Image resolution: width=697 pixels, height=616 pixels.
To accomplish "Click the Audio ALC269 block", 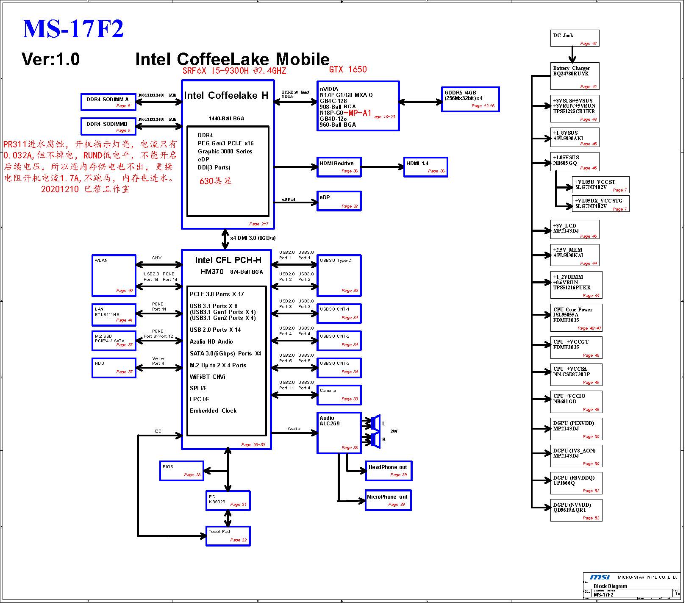I will tap(339, 433).
